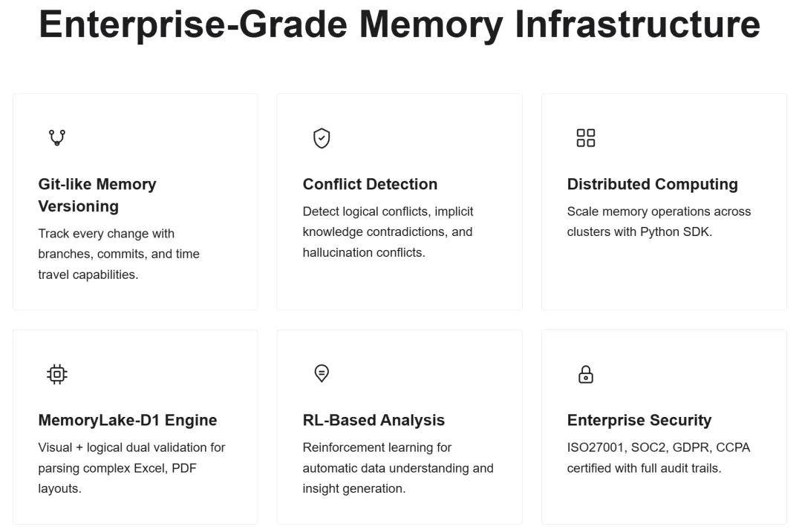Select the RL-Based Analysis heading
Image resolution: width=802 pixels, height=532 pixels.
click(x=374, y=420)
